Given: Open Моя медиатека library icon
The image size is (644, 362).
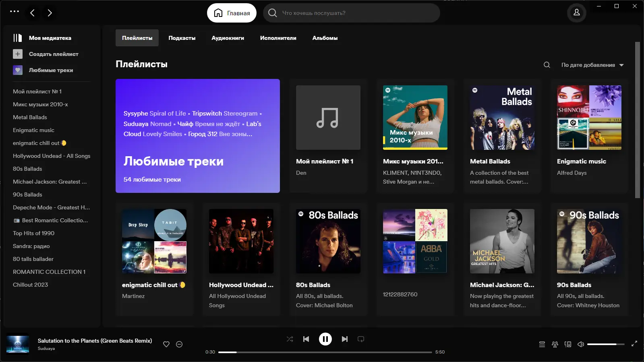Looking at the screenshot, I should 18,38.
